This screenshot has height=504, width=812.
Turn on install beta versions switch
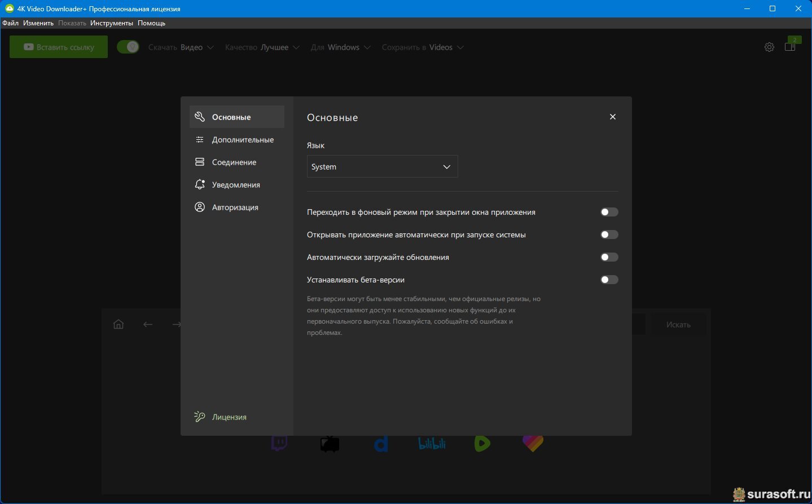[x=609, y=280]
